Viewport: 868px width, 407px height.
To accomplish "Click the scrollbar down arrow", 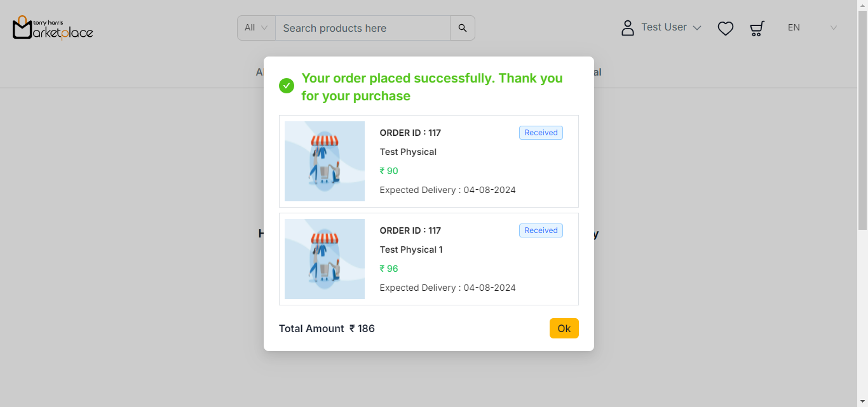I will (862, 401).
